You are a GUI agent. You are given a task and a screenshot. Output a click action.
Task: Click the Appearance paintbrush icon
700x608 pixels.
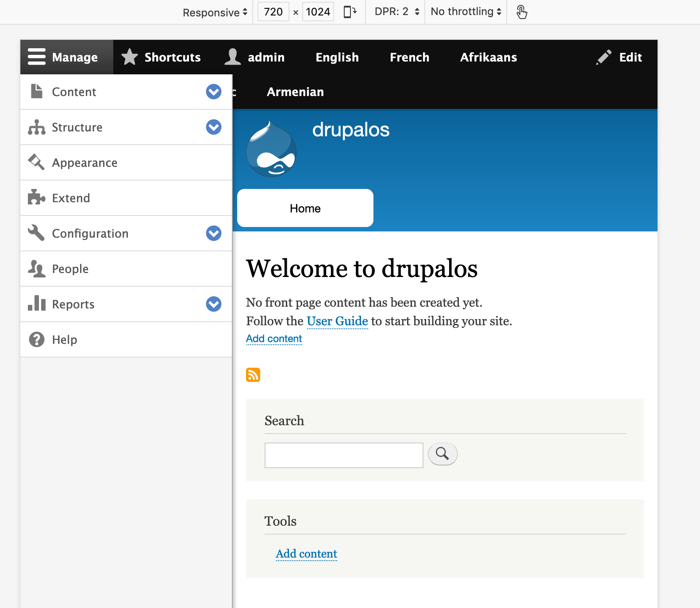[x=36, y=162]
